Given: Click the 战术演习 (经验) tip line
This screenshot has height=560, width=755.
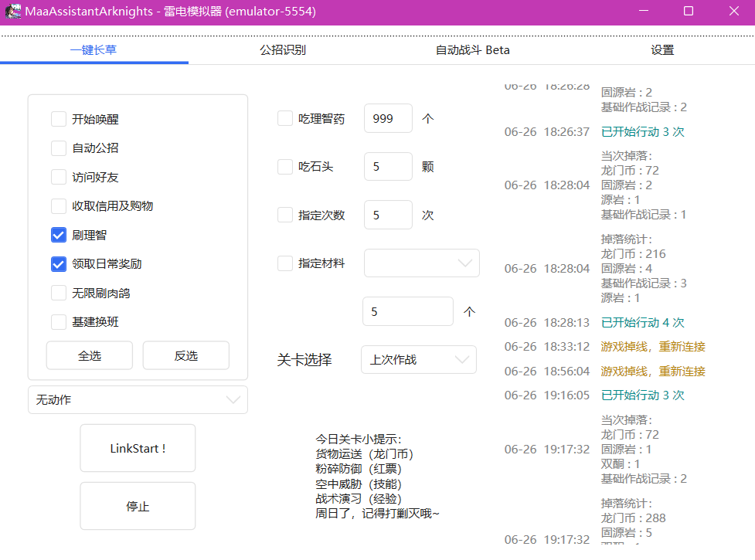Looking at the screenshot, I should 359,498.
